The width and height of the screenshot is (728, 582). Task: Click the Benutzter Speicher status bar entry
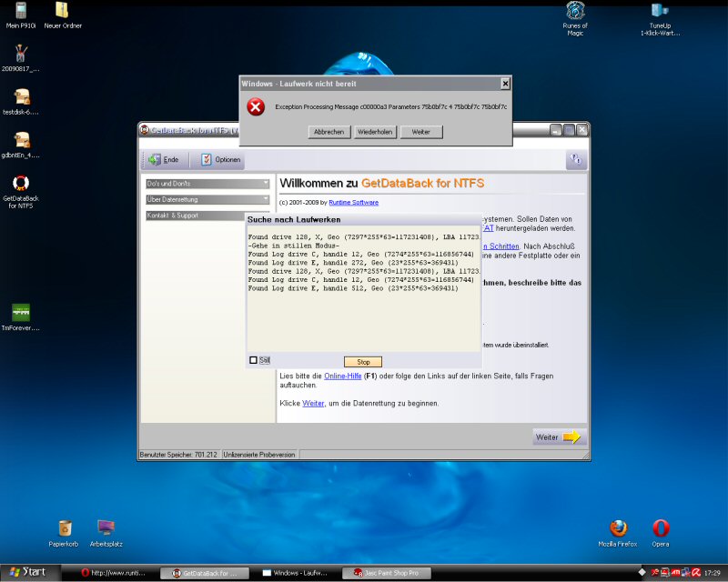pyautogui.click(x=178, y=455)
